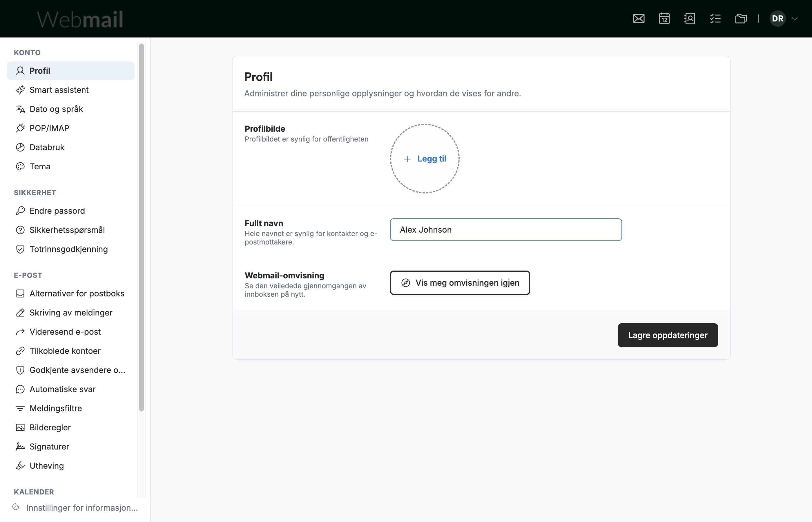
Task: Go to Totrinnsgodkjenning
Action: point(70,249)
